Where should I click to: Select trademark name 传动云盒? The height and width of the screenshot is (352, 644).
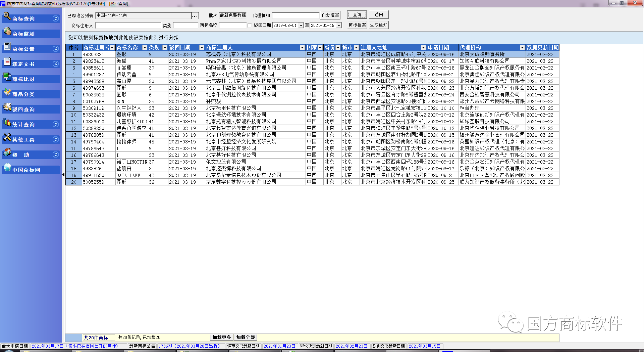[x=131, y=75]
